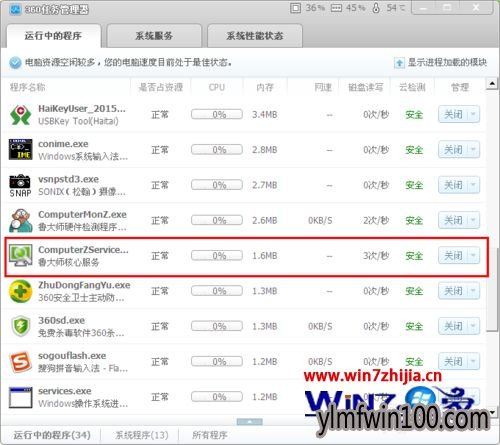Close vsnpstd3.exe with its 关闭 button
The height and width of the screenshot is (445, 500).
point(453,185)
